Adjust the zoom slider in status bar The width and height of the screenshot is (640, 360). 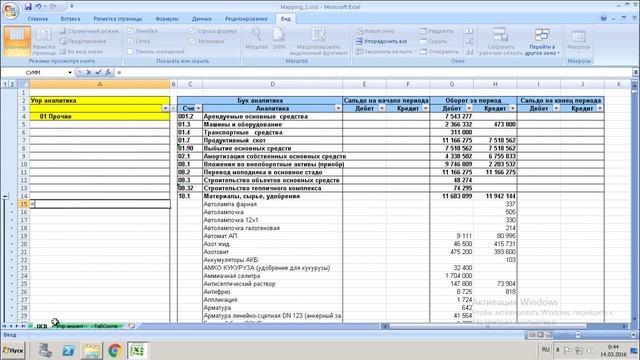(578, 335)
